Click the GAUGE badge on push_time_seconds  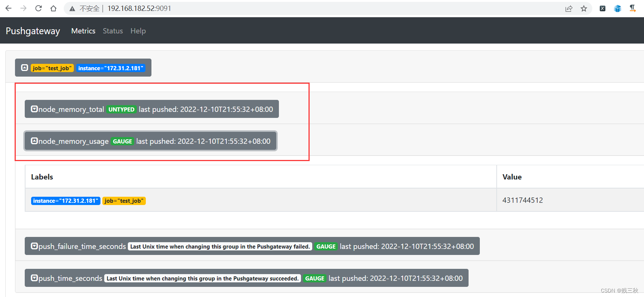(315, 278)
